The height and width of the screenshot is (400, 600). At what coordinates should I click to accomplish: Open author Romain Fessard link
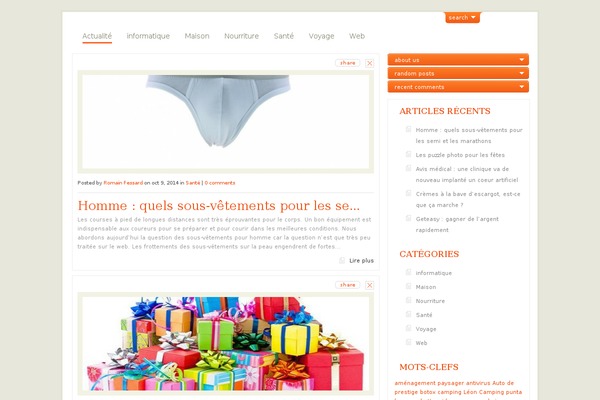tap(123, 183)
